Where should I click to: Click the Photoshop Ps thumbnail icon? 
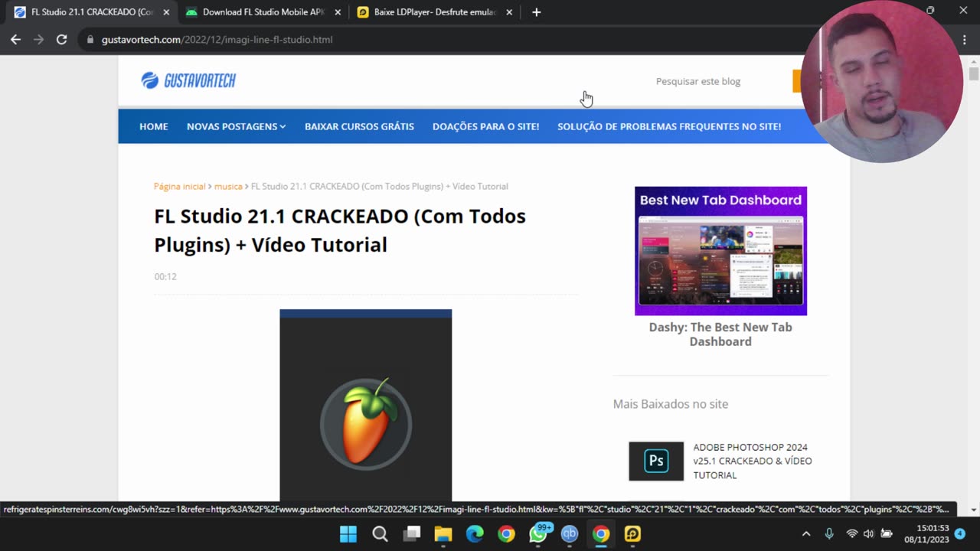(x=656, y=461)
